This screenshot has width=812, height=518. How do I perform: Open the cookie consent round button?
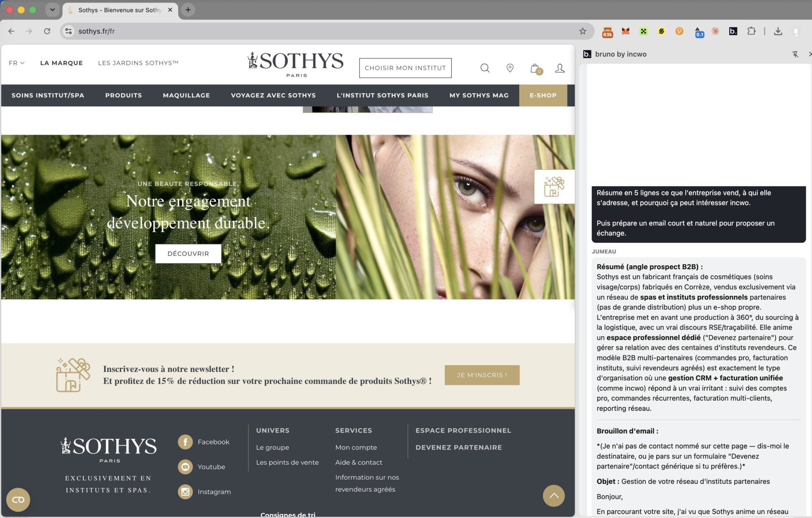(18, 500)
